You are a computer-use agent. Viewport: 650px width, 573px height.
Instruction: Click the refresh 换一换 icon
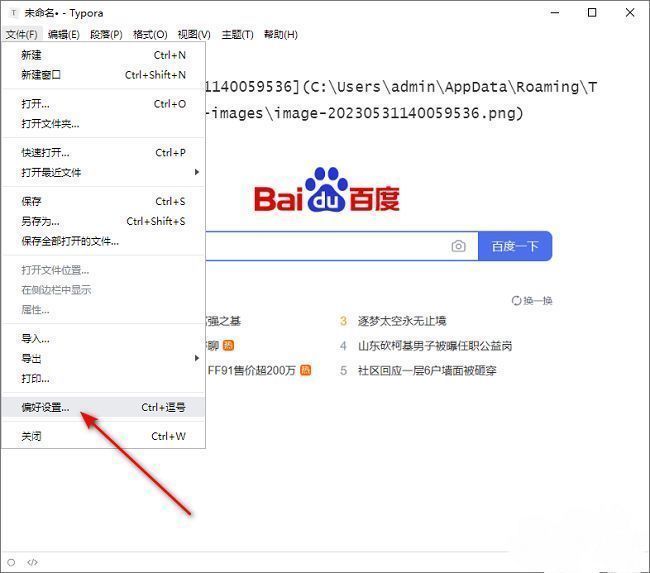(x=516, y=300)
